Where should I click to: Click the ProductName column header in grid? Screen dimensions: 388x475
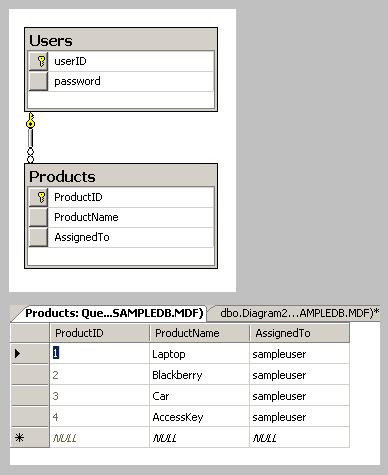pyautogui.click(x=199, y=333)
